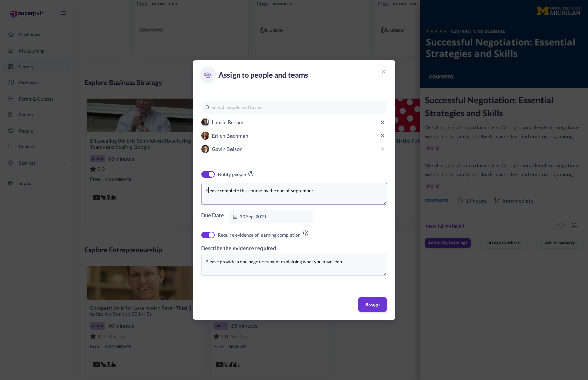Remove Laurie Bream from assignees
Screen dimensions: 588x380
coord(382,122)
